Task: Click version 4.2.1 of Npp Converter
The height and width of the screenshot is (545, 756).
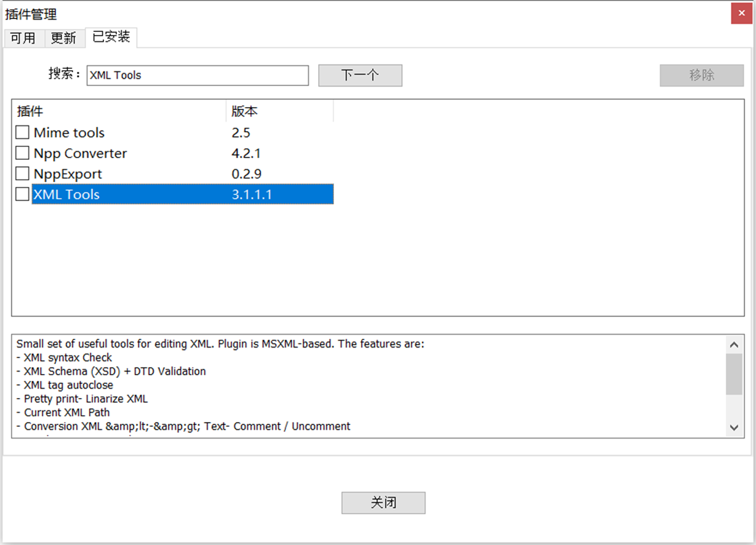Action: [x=246, y=153]
